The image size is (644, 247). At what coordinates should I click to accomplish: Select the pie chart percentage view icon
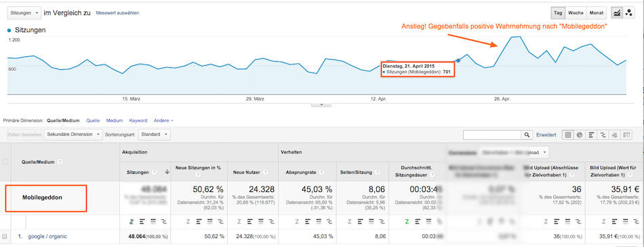(x=580, y=135)
